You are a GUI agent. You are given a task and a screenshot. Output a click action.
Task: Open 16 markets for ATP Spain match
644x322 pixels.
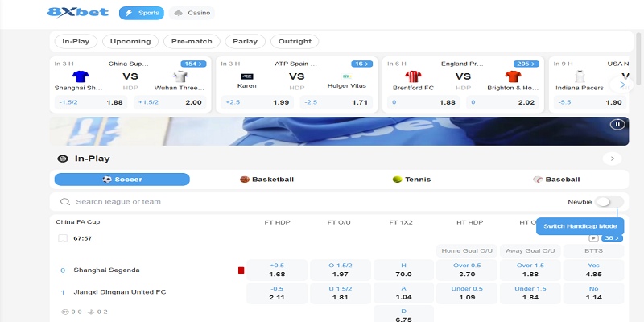(x=361, y=64)
